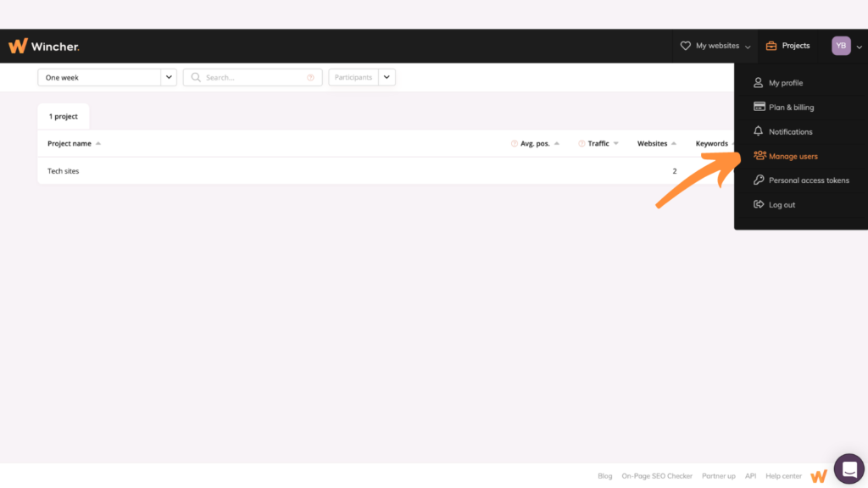Open the API footer link
This screenshot has height=488, width=868.
point(750,476)
